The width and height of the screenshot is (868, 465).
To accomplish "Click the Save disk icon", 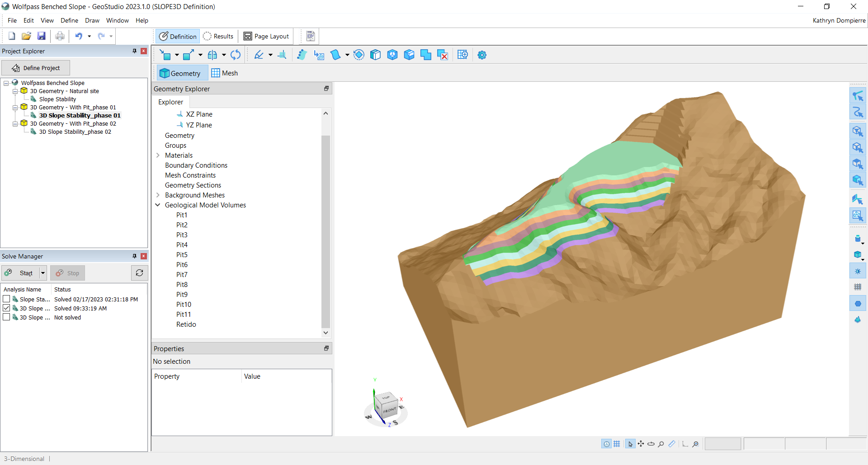I will [x=41, y=36].
